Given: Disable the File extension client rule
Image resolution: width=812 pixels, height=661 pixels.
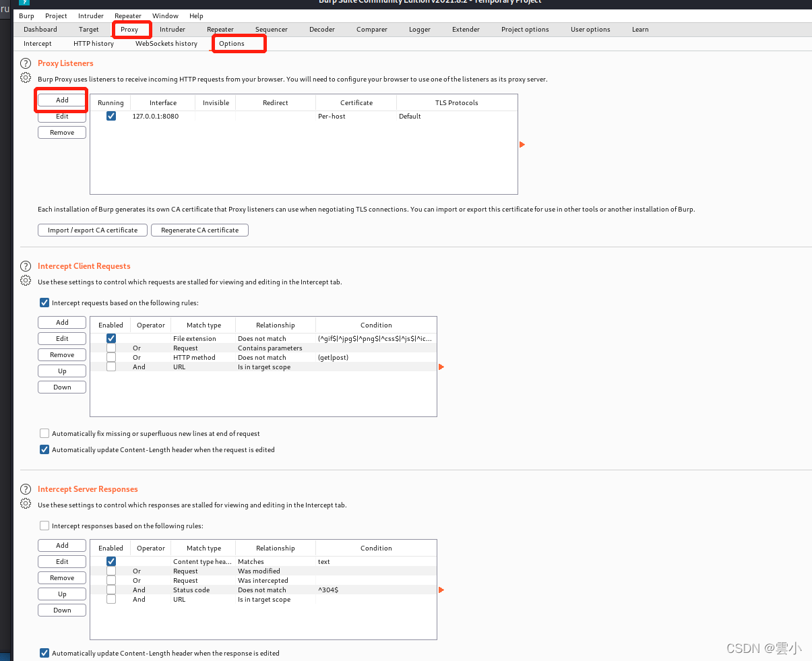Looking at the screenshot, I should 111,338.
